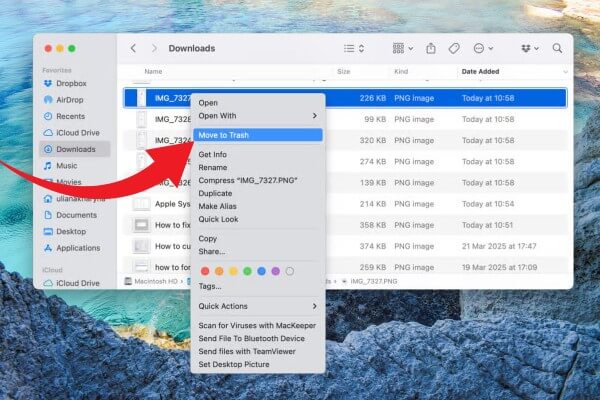
Task: Choose Scan for Viruses with MacKeeper
Action: pyautogui.click(x=258, y=325)
